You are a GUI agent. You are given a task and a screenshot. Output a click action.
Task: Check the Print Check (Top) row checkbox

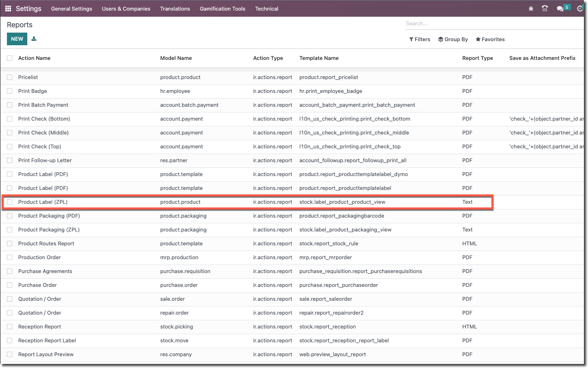tap(10, 147)
